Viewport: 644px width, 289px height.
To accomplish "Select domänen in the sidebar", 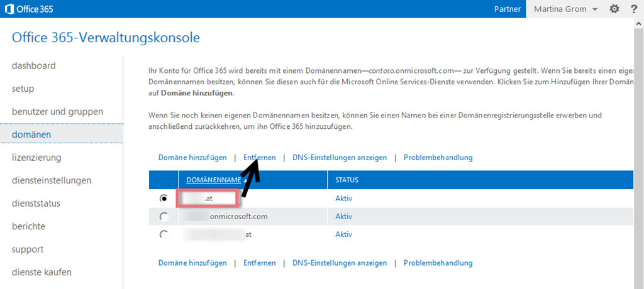I will [62, 134].
